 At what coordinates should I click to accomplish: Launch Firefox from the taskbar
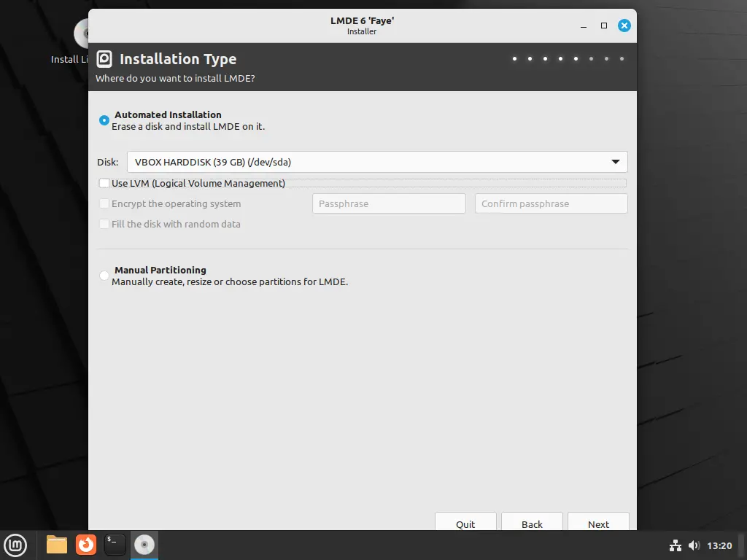pyautogui.click(x=86, y=545)
